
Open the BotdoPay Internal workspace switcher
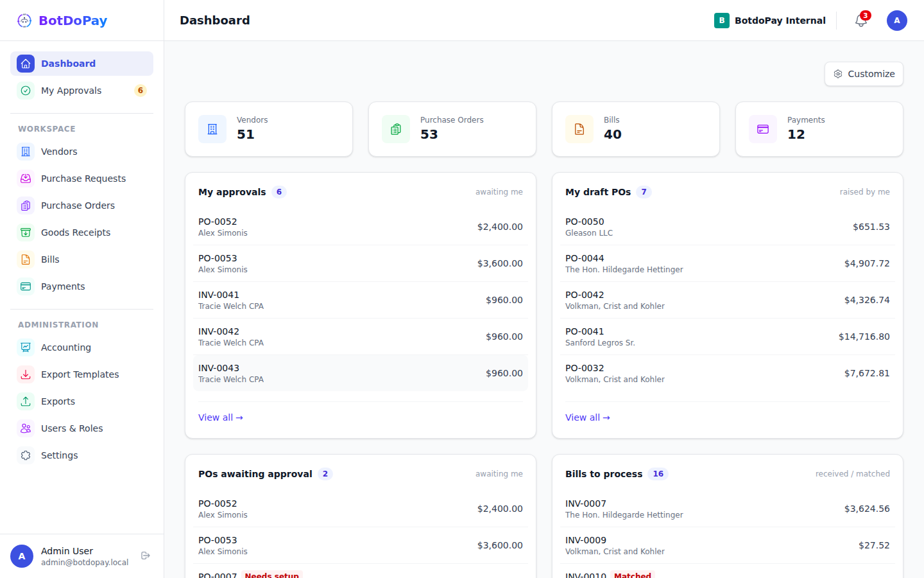770,21
